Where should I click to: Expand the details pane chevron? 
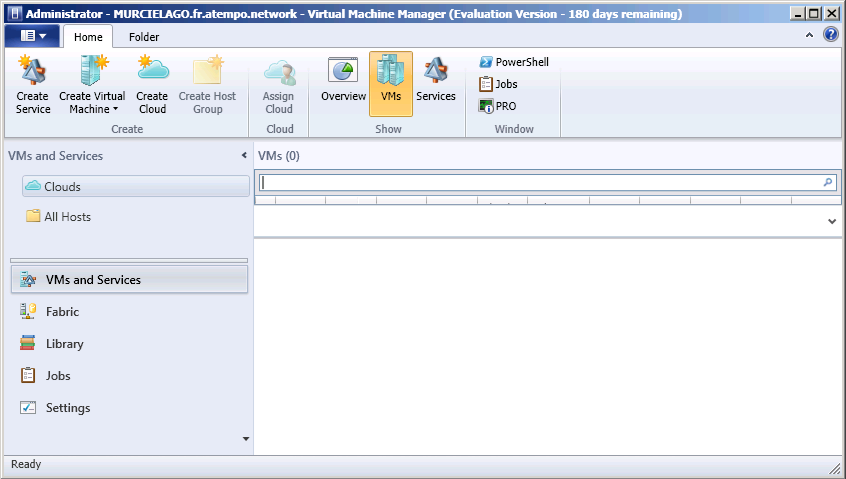(x=832, y=221)
